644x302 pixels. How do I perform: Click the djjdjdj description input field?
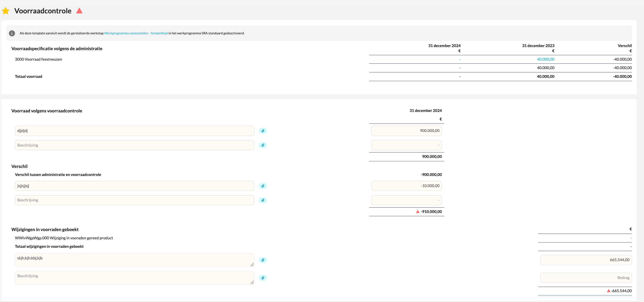tap(135, 131)
